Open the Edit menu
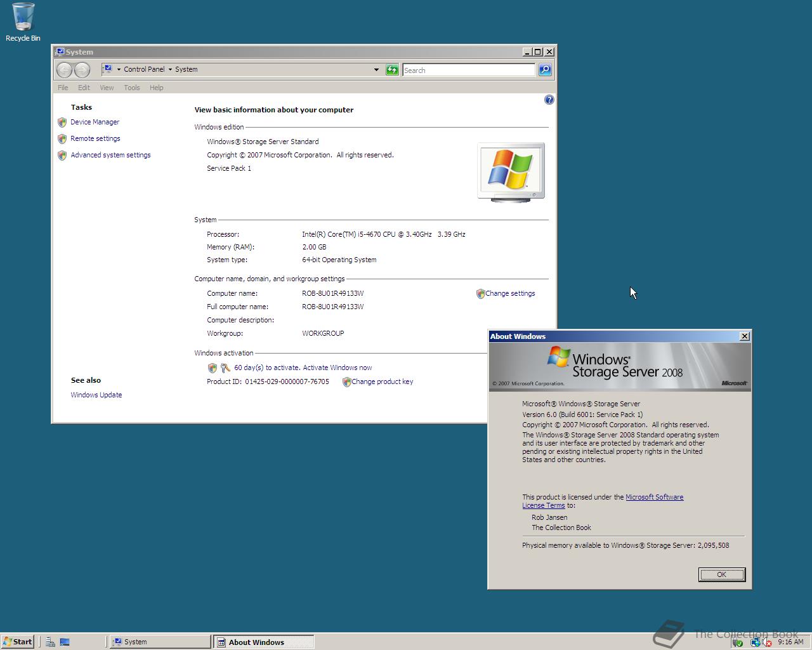The height and width of the screenshot is (650, 812). 84,88
